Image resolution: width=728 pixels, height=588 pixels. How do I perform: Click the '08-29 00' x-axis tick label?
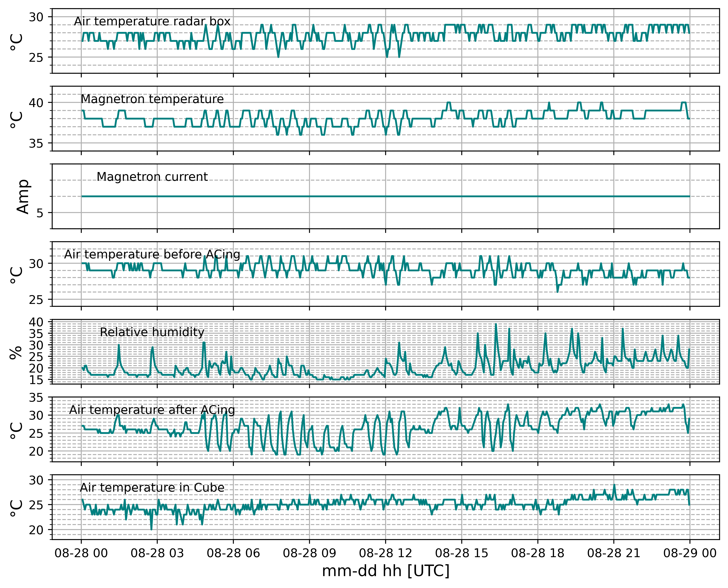(x=690, y=553)
